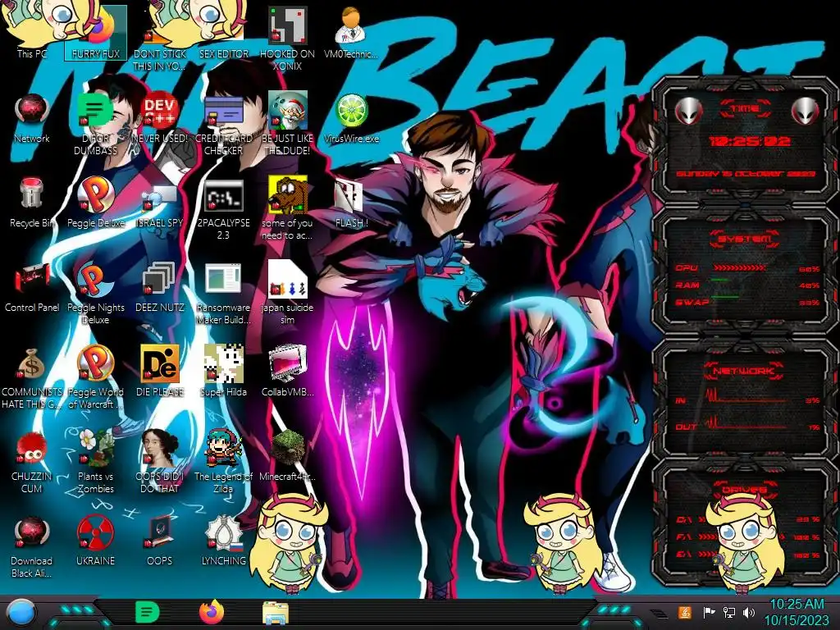Open the This PC desktop icon

[32, 32]
